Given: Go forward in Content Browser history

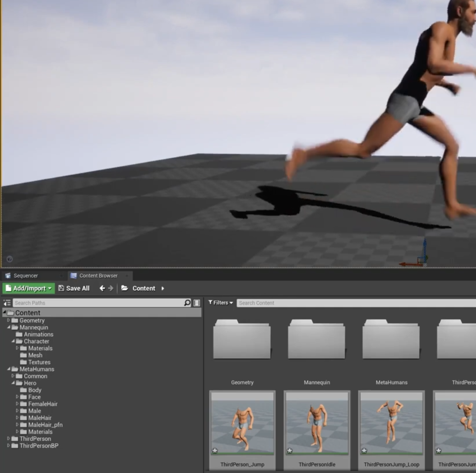Looking at the screenshot, I should coord(111,288).
